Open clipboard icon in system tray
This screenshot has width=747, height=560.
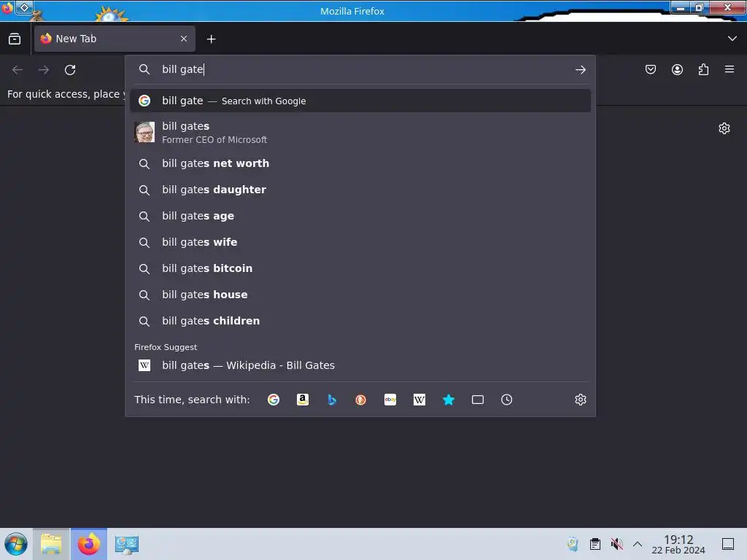(x=595, y=544)
